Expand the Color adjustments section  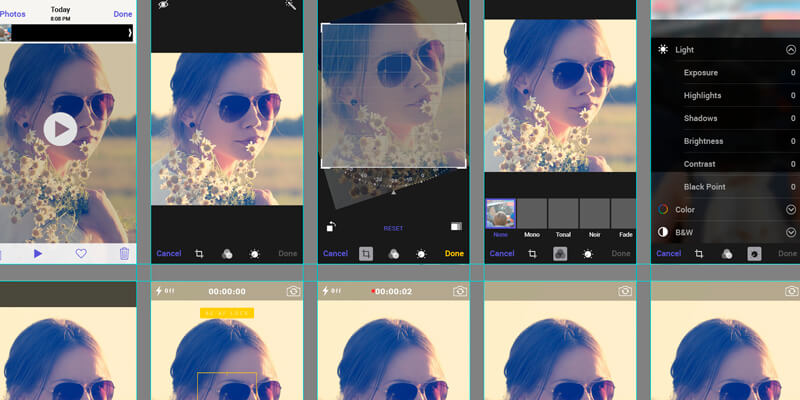tap(790, 209)
